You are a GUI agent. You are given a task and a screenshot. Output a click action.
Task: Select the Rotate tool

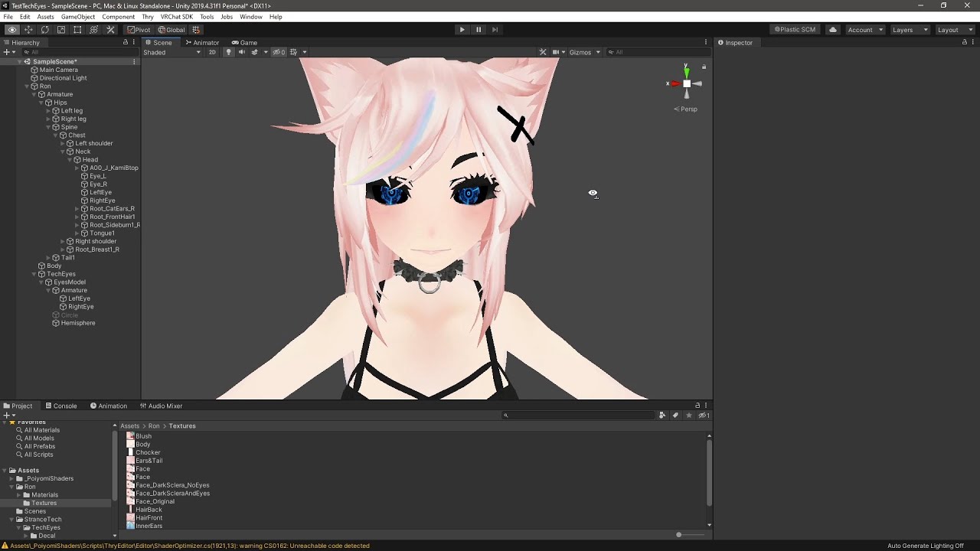(45, 30)
